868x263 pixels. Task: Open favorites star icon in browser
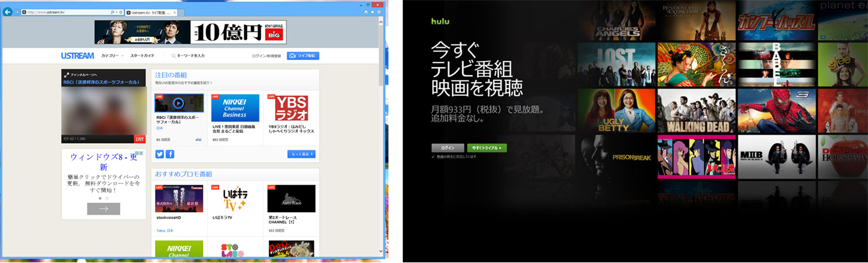pyautogui.click(x=373, y=12)
